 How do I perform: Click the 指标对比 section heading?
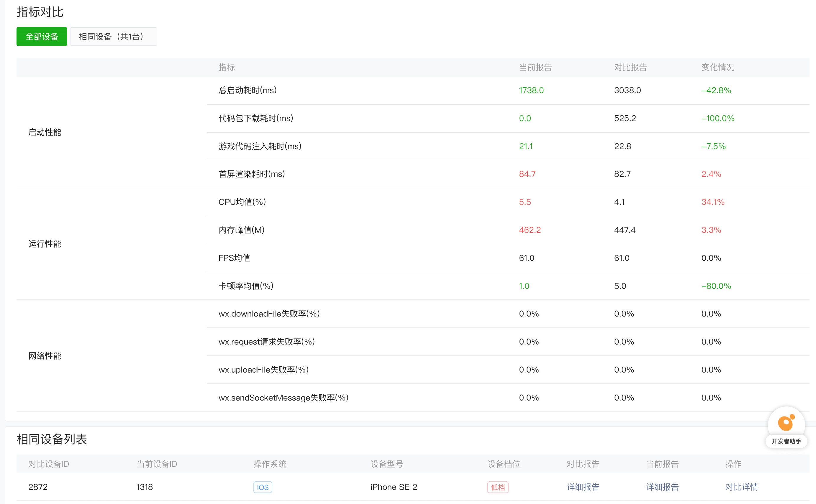pos(40,12)
